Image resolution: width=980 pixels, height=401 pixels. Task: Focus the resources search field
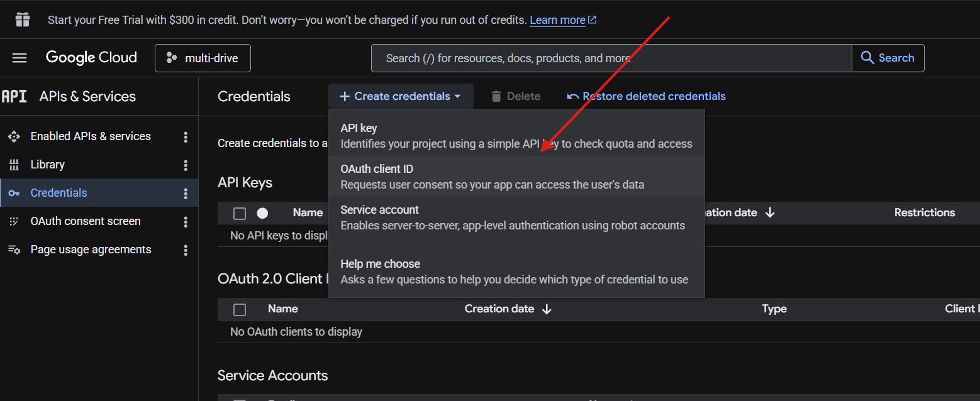[611, 58]
